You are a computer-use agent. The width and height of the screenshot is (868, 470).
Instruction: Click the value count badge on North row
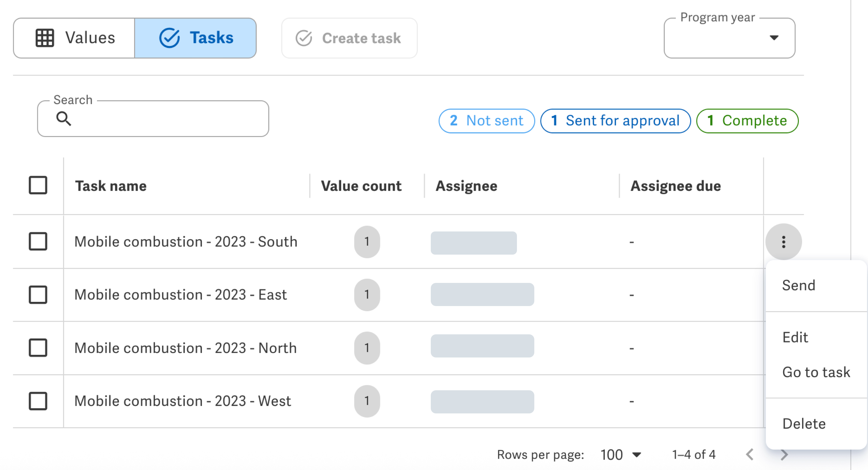click(x=367, y=348)
